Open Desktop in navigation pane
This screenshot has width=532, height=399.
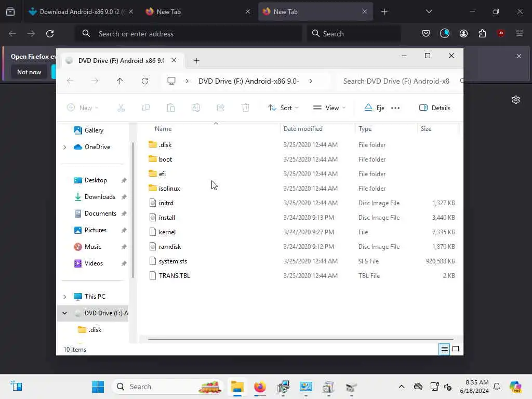click(x=96, y=180)
